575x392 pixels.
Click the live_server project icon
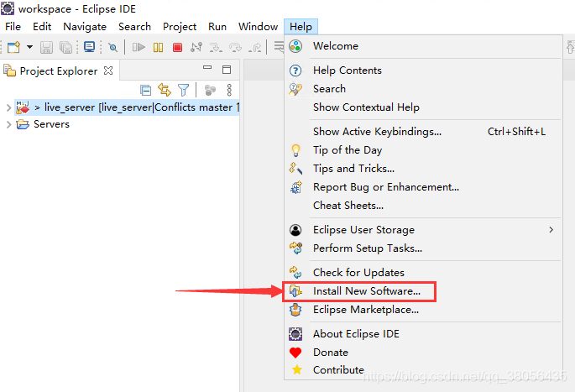[23, 107]
